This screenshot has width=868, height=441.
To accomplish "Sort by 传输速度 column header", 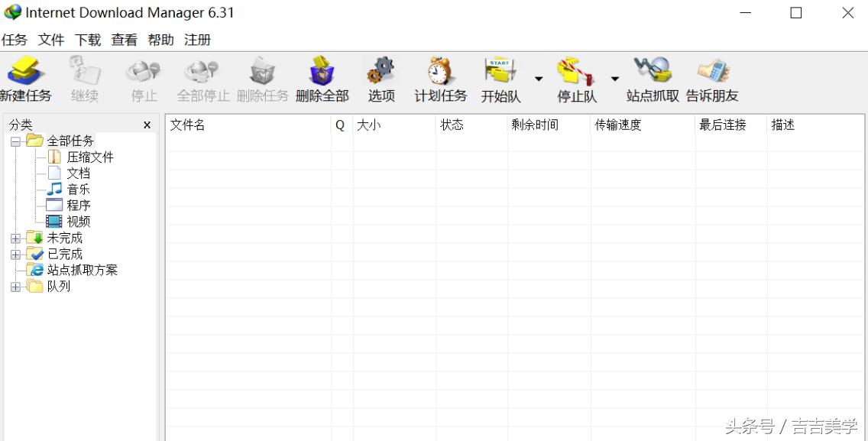I will coord(643,125).
